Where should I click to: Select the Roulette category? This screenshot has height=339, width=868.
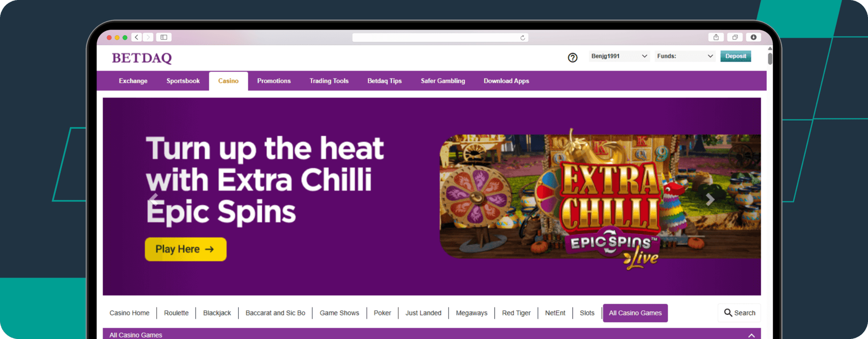176,313
